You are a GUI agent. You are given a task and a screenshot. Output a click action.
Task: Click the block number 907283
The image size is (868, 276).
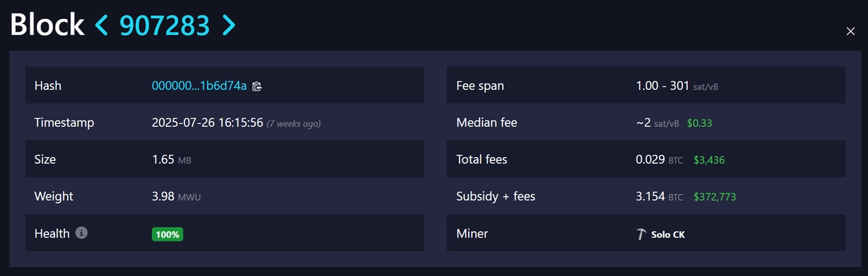coord(165,25)
